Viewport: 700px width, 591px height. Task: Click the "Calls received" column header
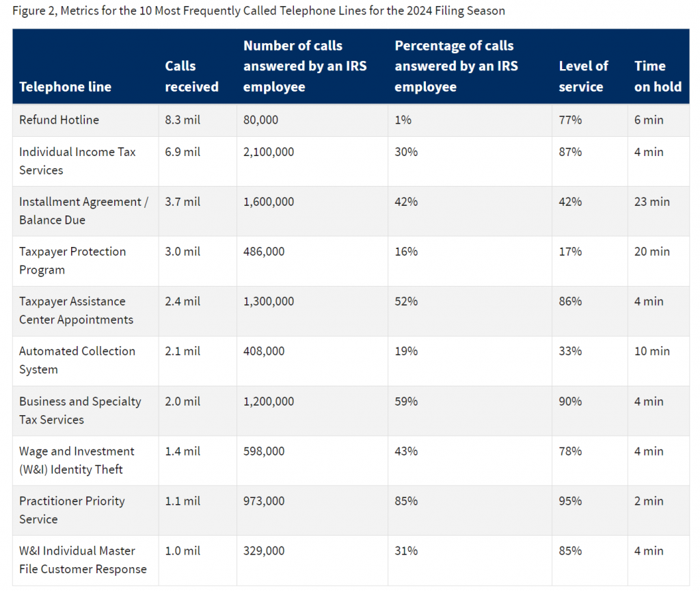[x=191, y=77]
